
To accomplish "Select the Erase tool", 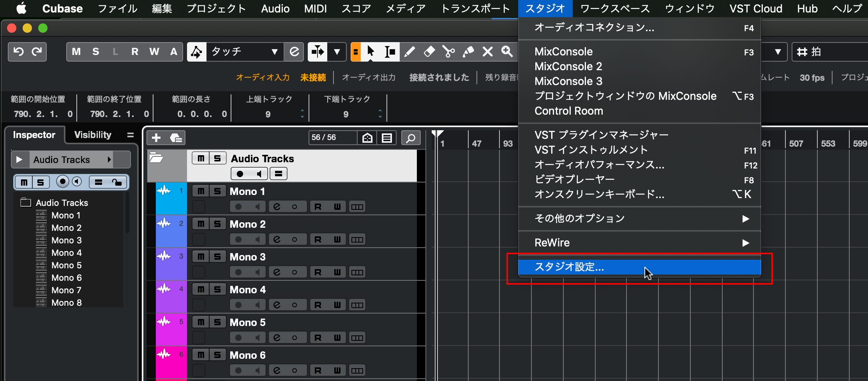I will pos(429,52).
